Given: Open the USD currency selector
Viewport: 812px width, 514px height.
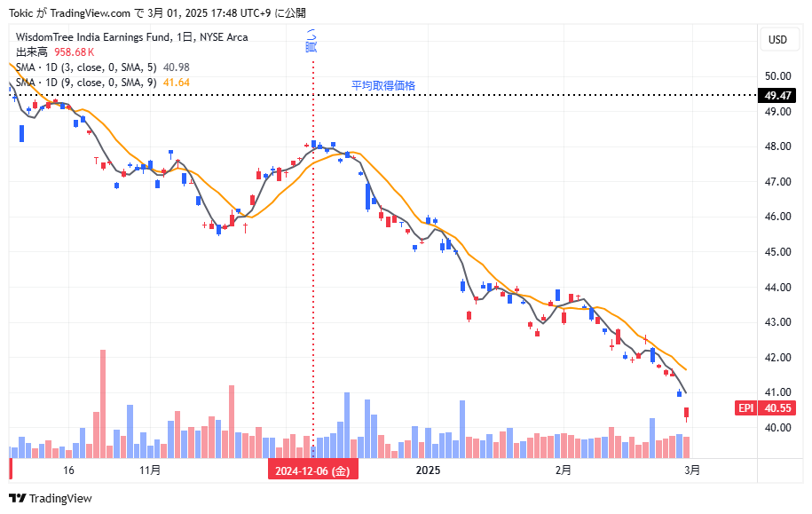Looking at the screenshot, I should pos(777,40).
